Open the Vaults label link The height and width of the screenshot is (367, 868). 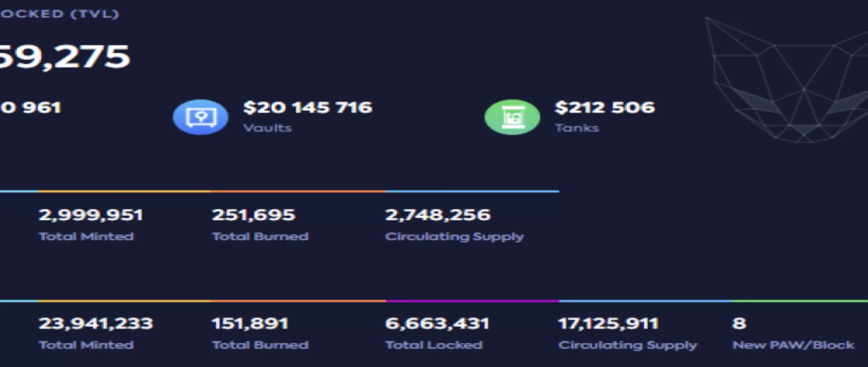[267, 128]
